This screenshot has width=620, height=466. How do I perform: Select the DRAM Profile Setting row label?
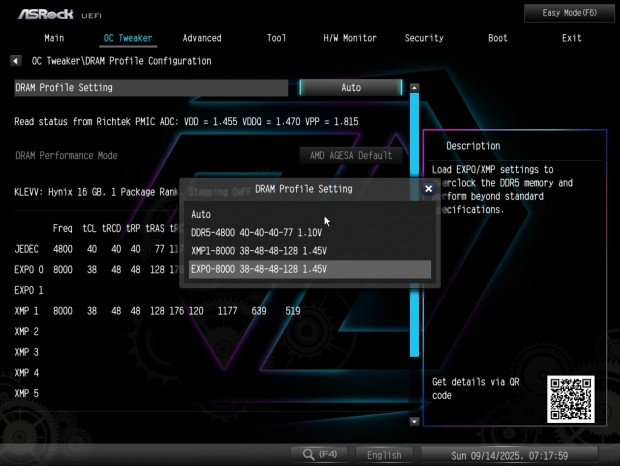151,87
